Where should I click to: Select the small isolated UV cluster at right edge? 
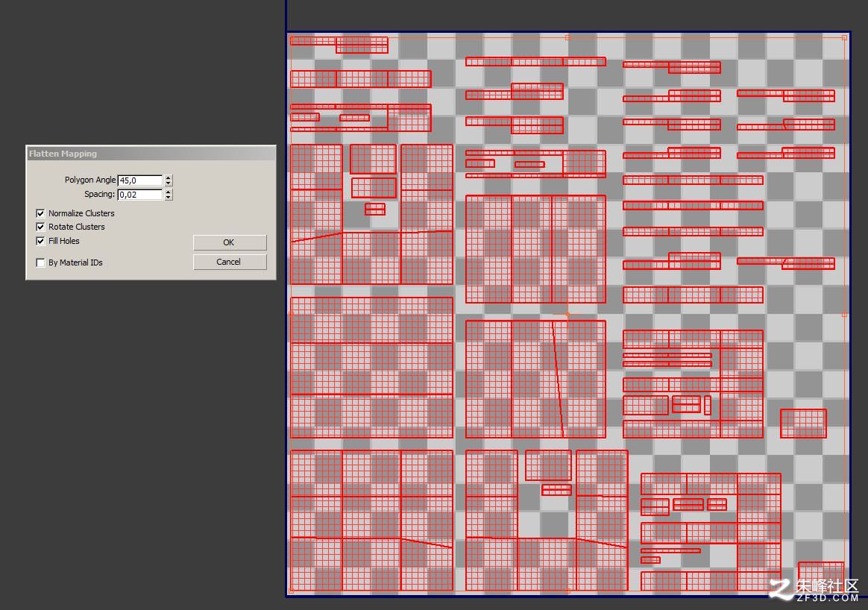click(x=803, y=424)
